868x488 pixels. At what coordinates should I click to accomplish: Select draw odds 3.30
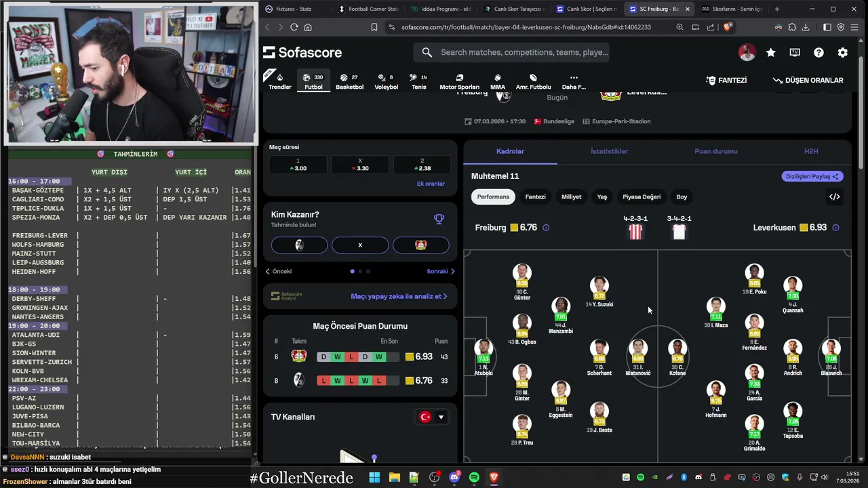[360, 165]
